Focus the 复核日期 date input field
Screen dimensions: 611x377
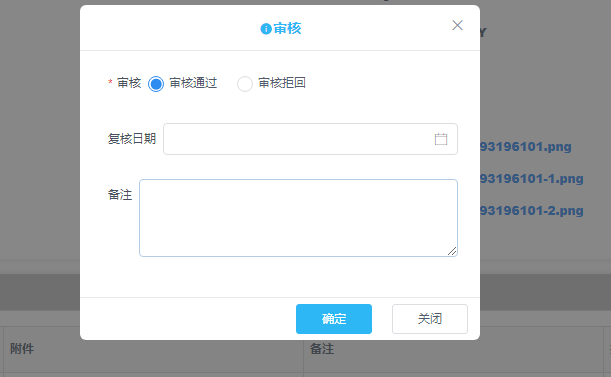pos(310,139)
